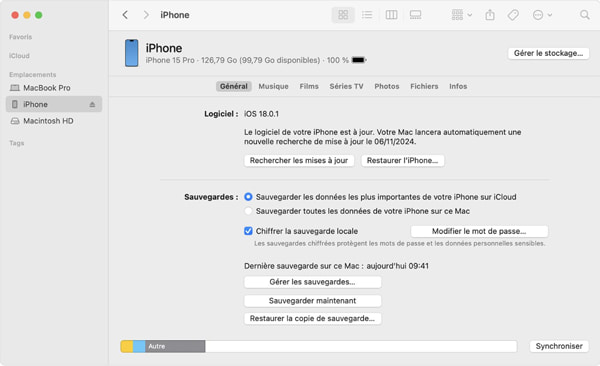Switch to the Photos tab

386,87
